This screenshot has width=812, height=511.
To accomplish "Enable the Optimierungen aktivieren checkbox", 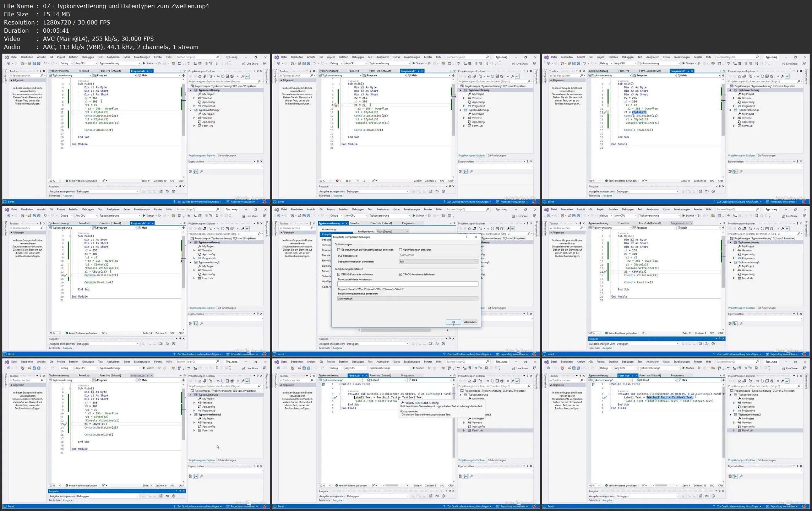I will (x=400, y=250).
